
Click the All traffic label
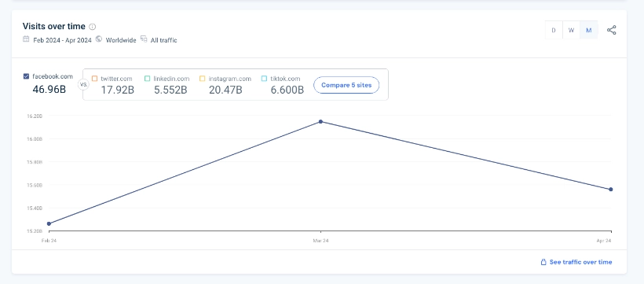(x=164, y=40)
